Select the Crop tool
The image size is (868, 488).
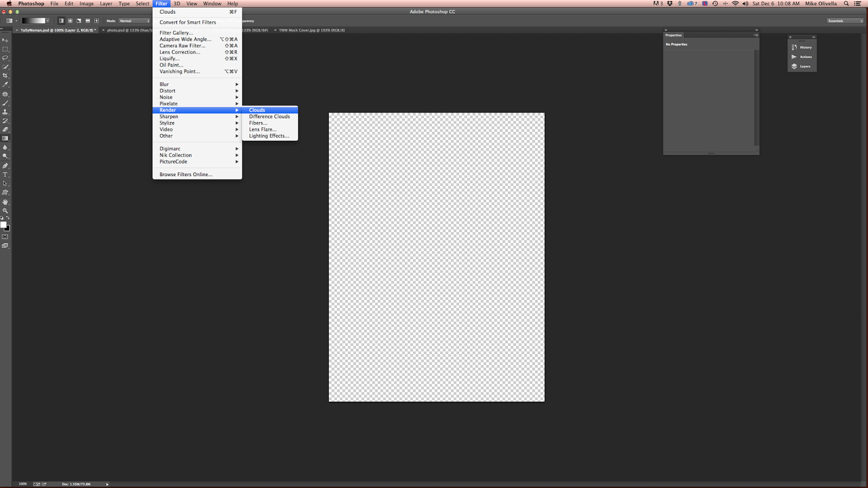click(5, 76)
